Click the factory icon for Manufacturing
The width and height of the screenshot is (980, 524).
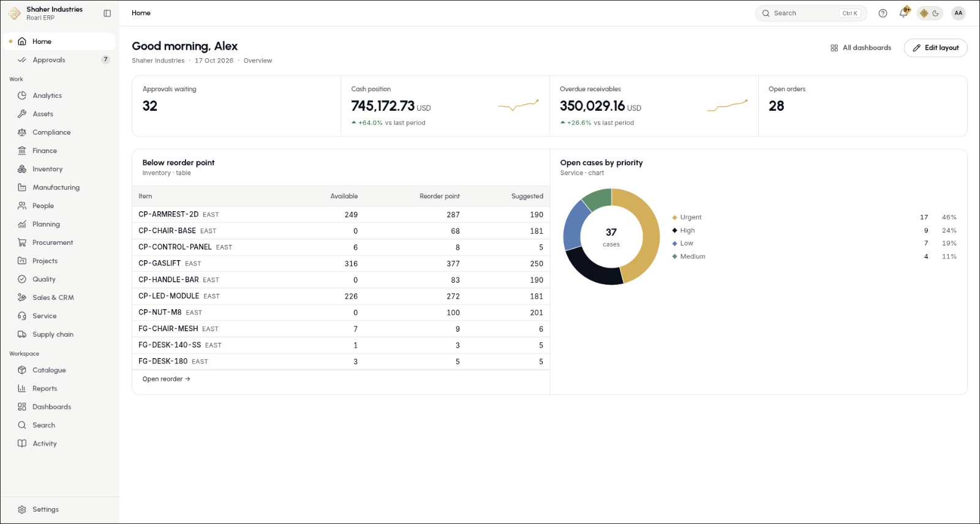click(x=22, y=187)
